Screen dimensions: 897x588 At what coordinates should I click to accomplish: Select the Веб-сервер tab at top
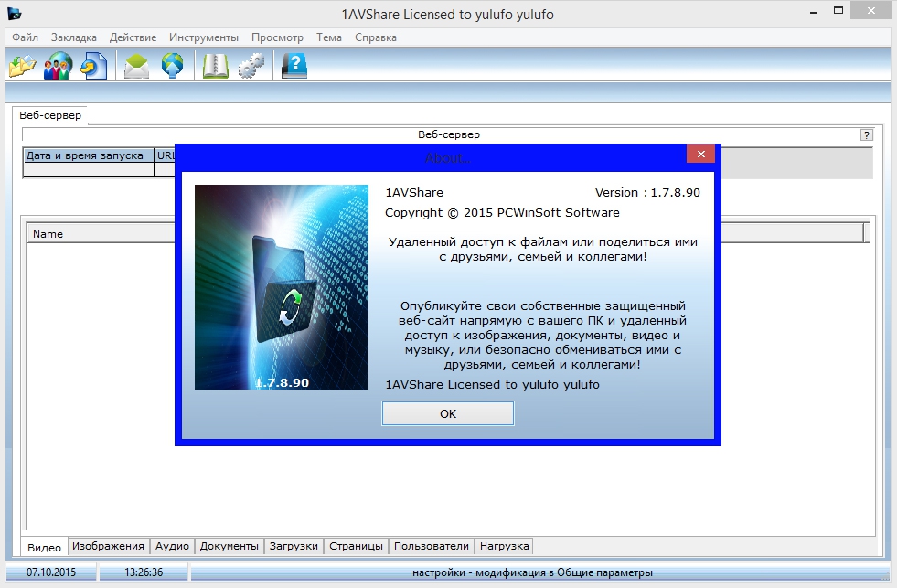click(x=50, y=115)
